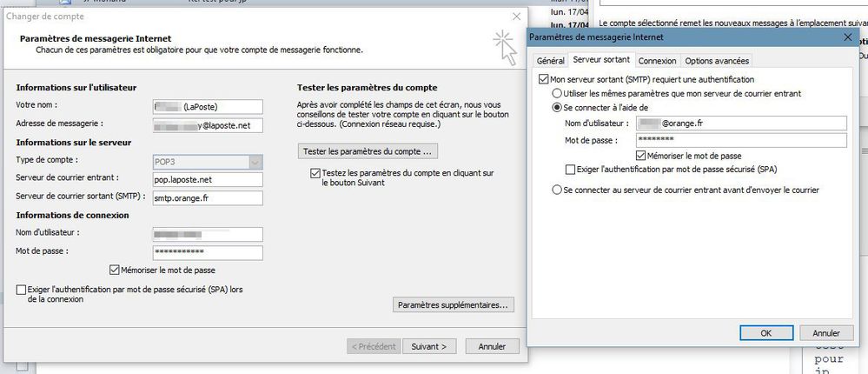The height and width of the screenshot is (374, 868).
Task: Click Annuler in the SMTP settings dialog
Action: [x=826, y=333]
